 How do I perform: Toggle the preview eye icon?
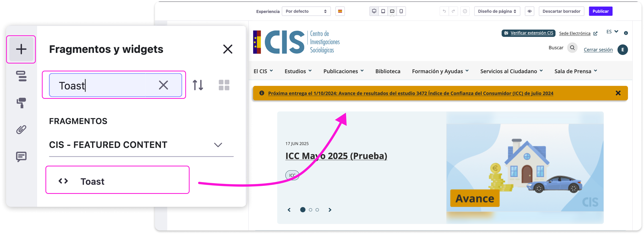click(529, 11)
